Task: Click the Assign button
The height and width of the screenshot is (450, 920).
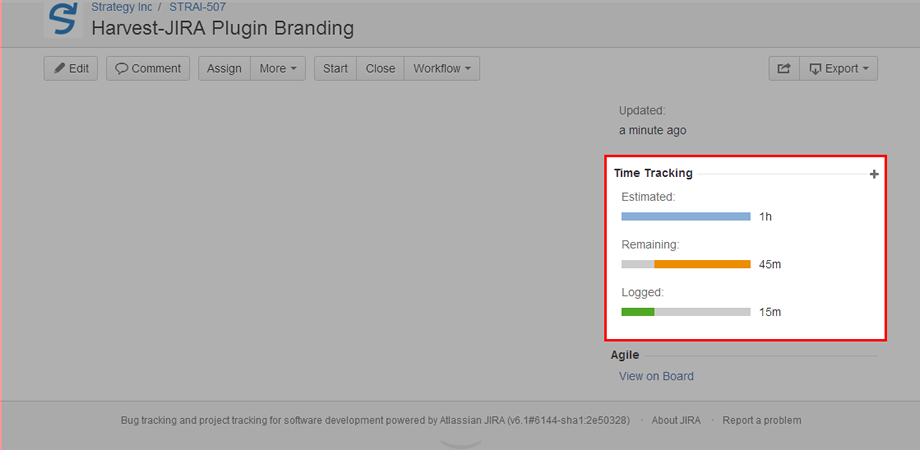Action: 224,69
